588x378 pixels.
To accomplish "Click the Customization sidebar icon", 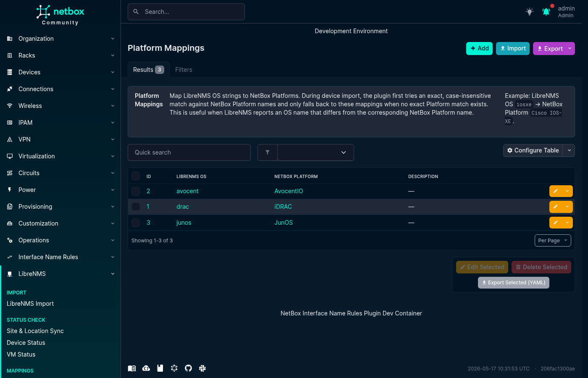I will point(10,223).
